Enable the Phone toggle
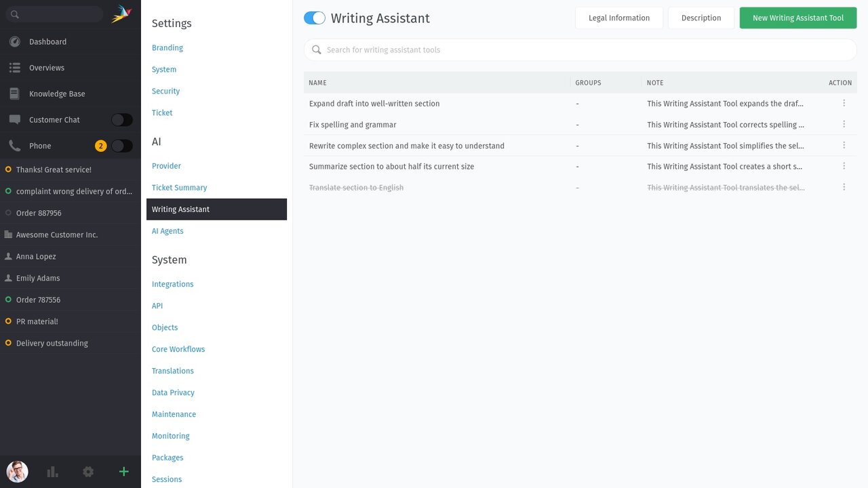This screenshot has width=868, height=488. point(121,145)
